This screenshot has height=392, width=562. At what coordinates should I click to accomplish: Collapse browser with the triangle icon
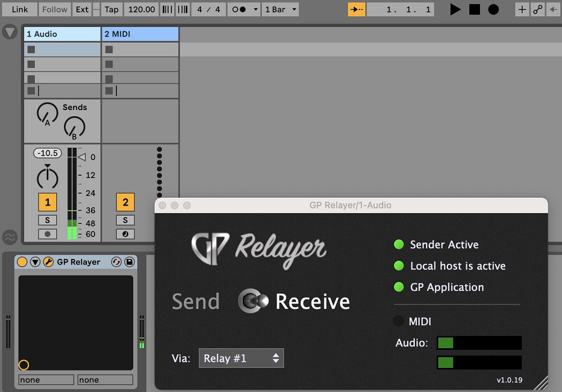(x=10, y=32)
